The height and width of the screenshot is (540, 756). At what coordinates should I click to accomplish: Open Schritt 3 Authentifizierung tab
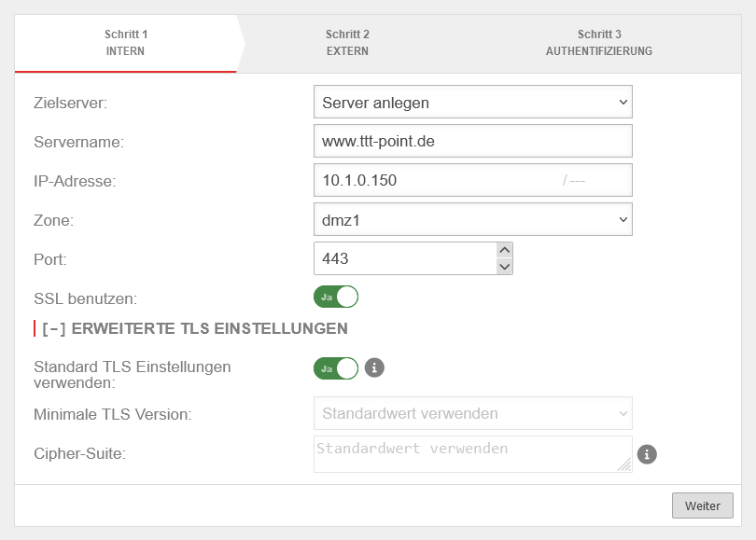pyautogui.click(x=598, y=43)
